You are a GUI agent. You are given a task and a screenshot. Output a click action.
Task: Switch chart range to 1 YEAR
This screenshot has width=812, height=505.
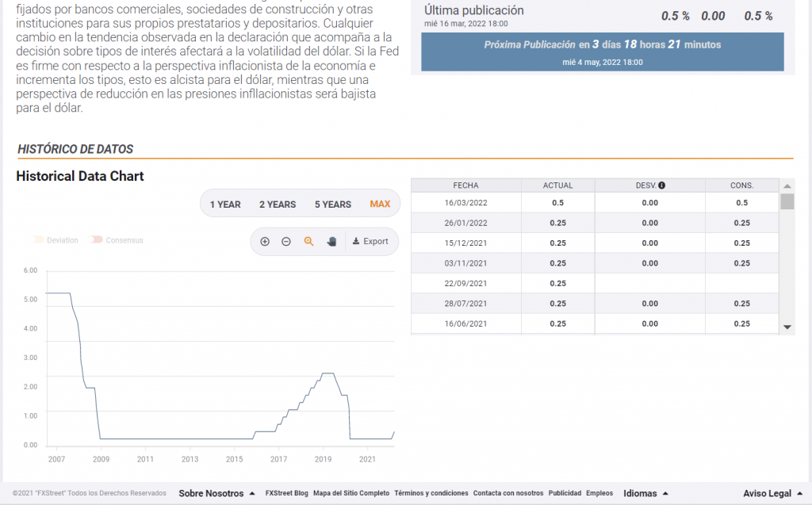tap(225, 205)
